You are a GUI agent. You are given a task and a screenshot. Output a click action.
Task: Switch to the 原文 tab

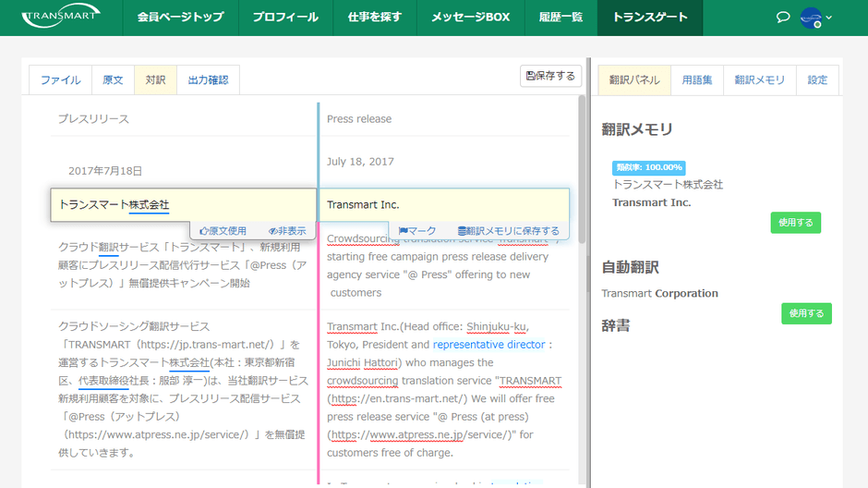(113, 80)
